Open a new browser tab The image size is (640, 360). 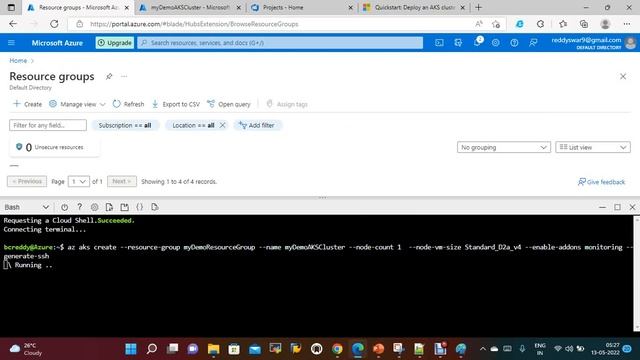[x=478, y=8]
